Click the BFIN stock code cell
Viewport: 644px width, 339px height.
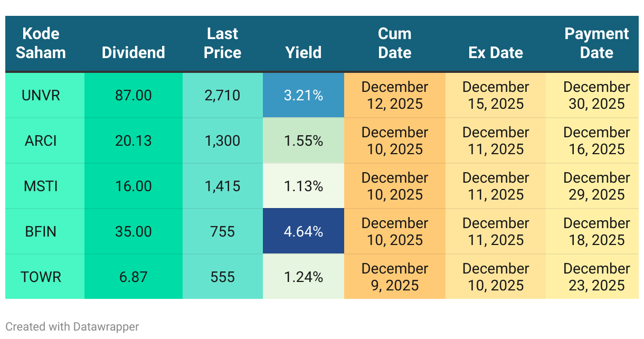41,232
